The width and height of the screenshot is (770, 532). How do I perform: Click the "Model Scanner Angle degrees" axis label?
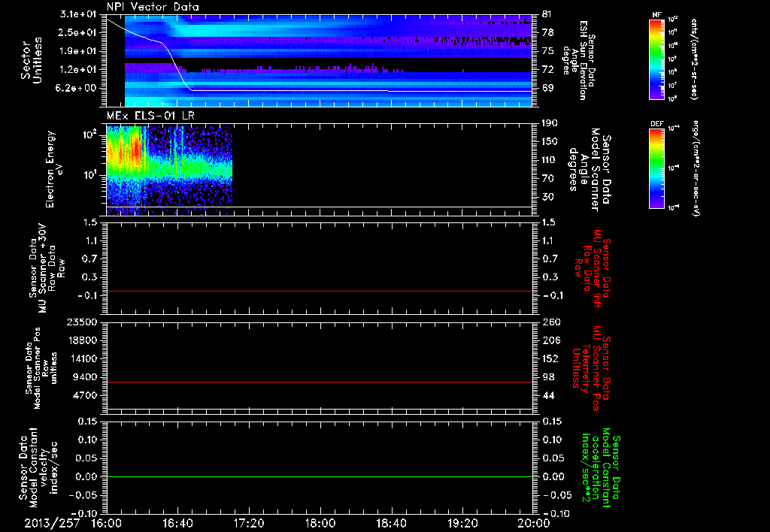click(x=590, y=170)
